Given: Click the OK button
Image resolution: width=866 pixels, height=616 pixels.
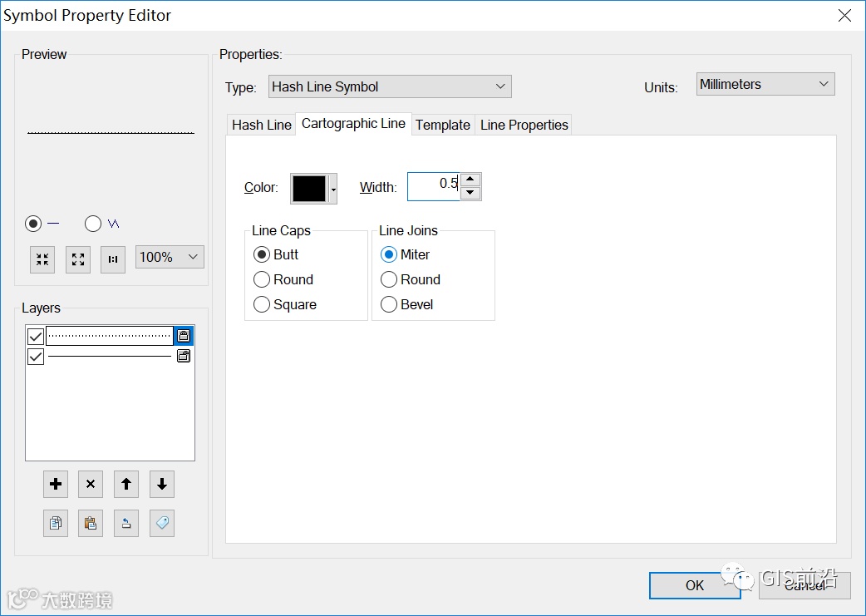Looking at the screenshot, I should [695, 585].
